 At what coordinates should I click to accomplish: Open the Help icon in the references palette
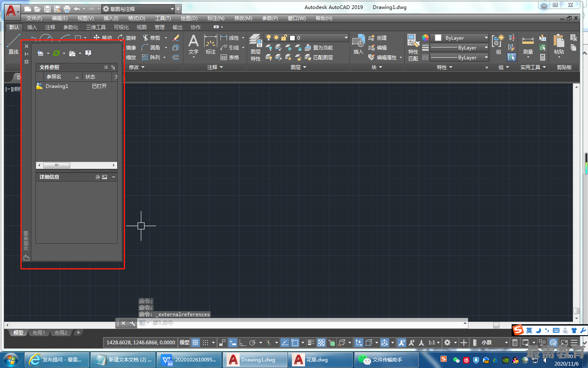click(88, 53)
